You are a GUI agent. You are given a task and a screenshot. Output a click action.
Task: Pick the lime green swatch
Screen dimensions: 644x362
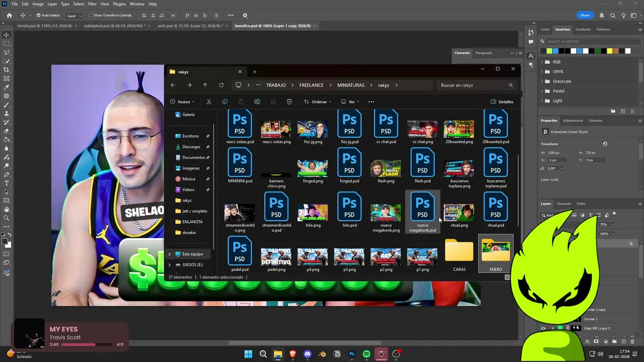549,51
